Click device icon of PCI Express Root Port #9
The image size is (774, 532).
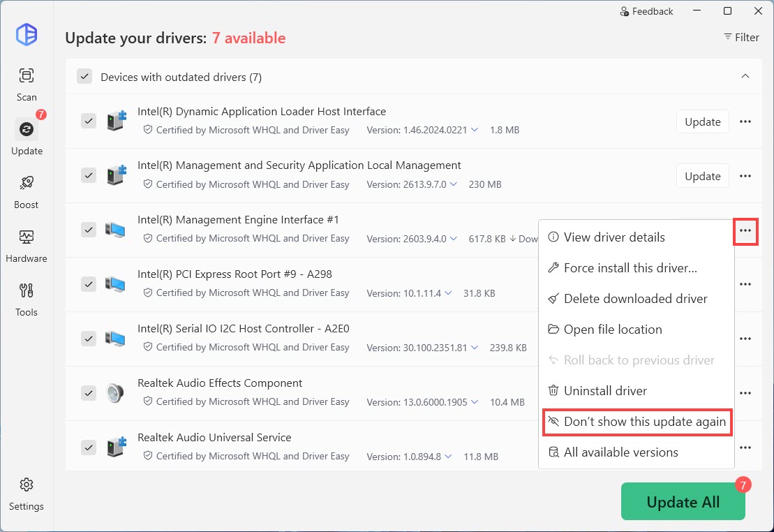[115, 284]
